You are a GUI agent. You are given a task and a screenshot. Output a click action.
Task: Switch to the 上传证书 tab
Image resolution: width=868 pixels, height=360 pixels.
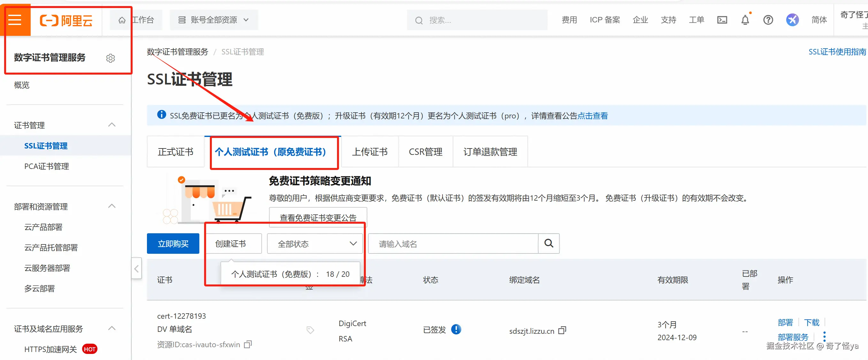click(370, 152)
